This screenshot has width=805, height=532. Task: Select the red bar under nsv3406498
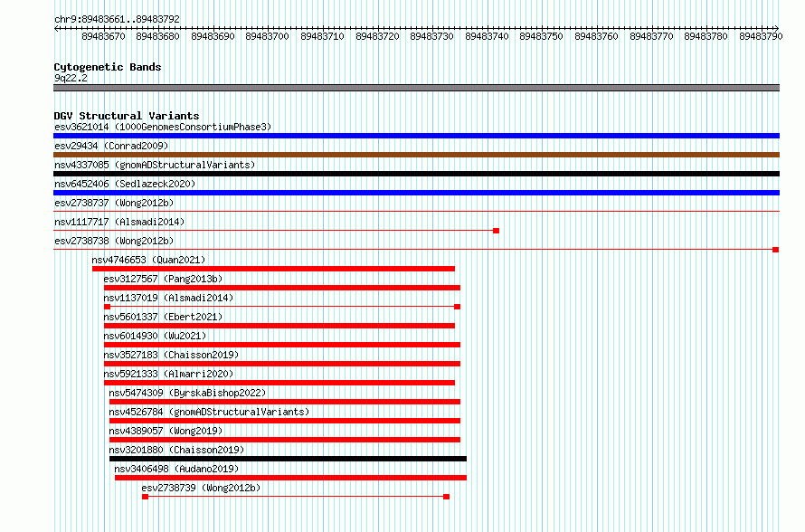(x=290, y=478)
